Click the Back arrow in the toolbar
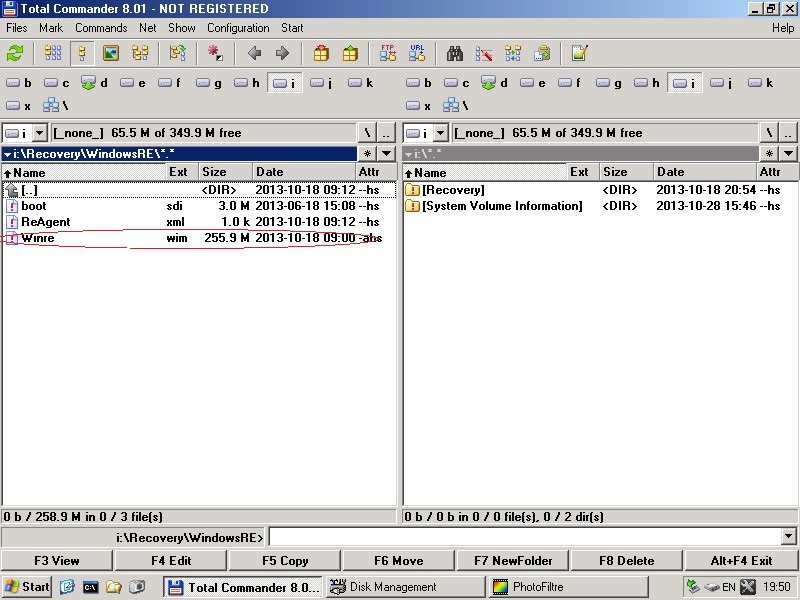The image size is (800, 600). click(254, 53)
